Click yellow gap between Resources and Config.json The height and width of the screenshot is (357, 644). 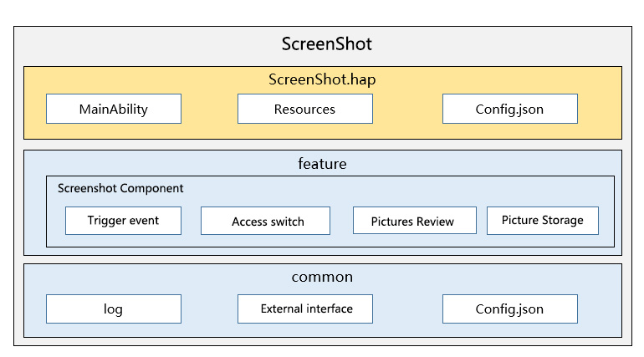pyautogui.click(x=407, y=109)
